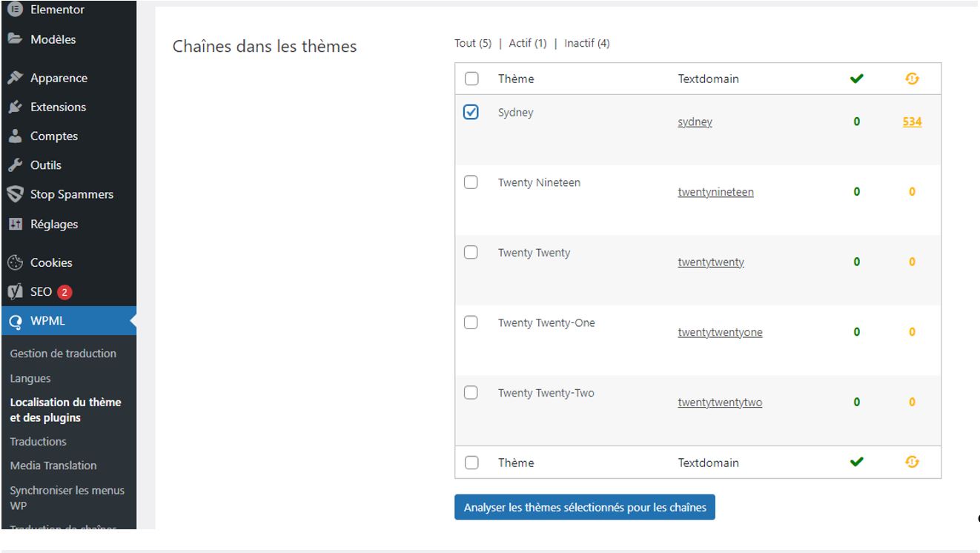
Task: Click Chaînes dans les thèmes heading
Action: (265, 46)
